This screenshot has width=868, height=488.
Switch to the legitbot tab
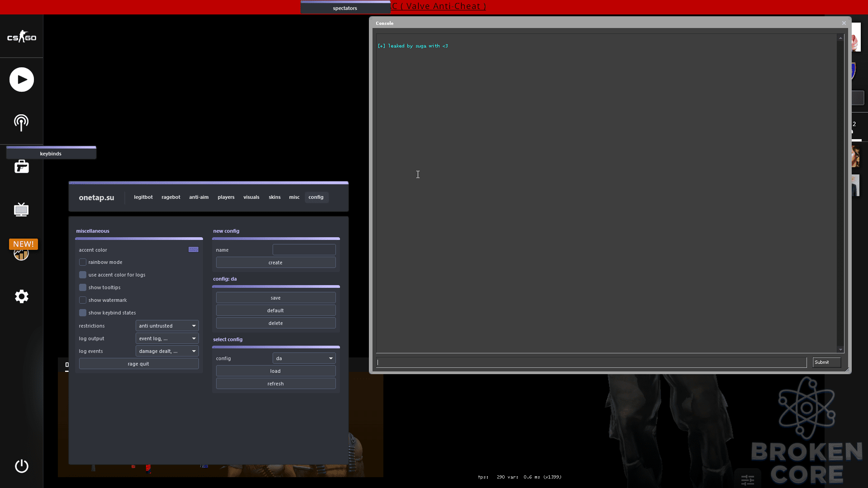tap(143, 197)
